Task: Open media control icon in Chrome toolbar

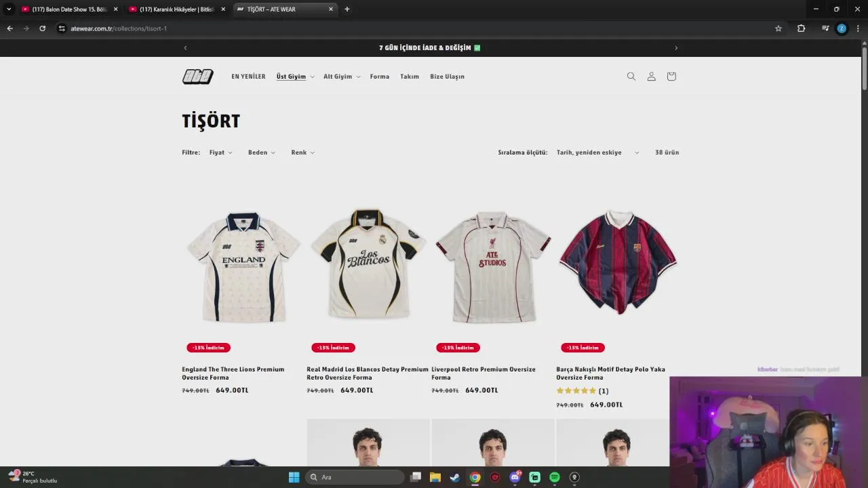Action: 825,28
